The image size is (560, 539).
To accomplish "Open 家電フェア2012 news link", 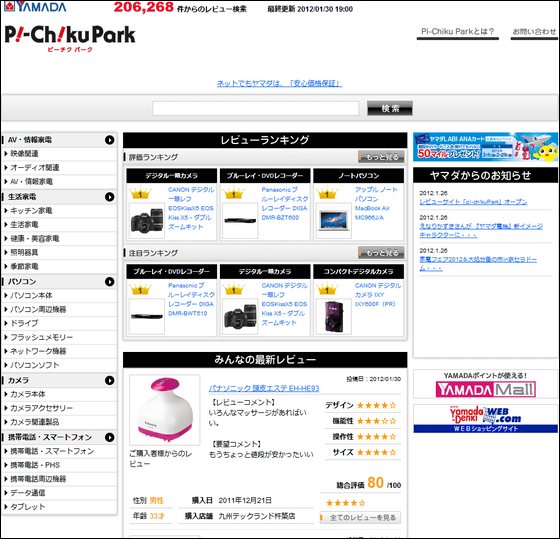I will pyautogui.click(x=478, y=264).
